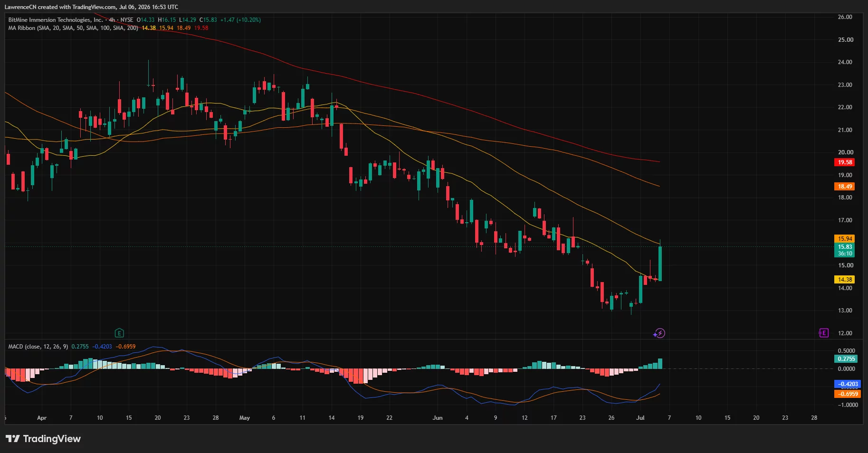Click the TradingView logo at bottom left

pos(43,439)
